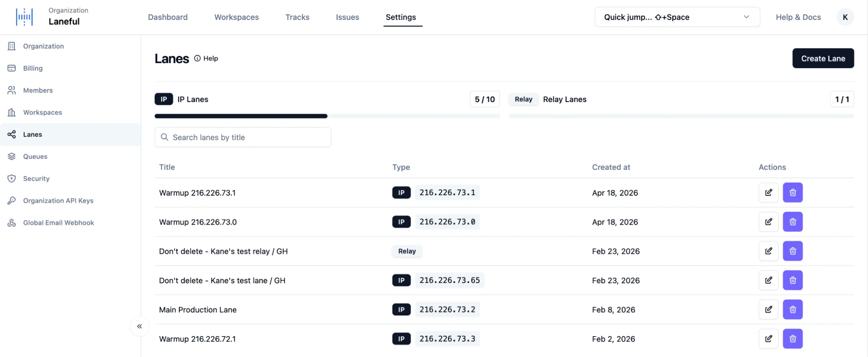
Task: Edit the Warmup 216.226.72.1 lane
Action: (x=768, y=339)
